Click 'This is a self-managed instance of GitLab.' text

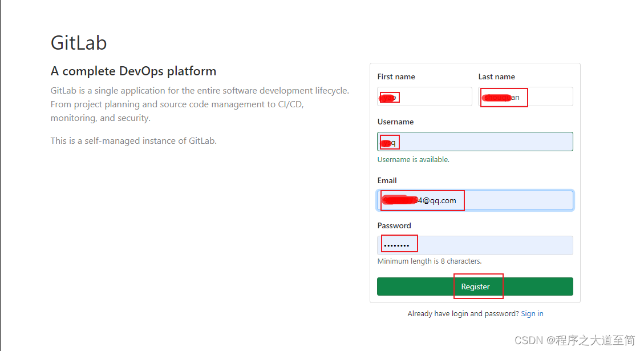pos(133,140)
